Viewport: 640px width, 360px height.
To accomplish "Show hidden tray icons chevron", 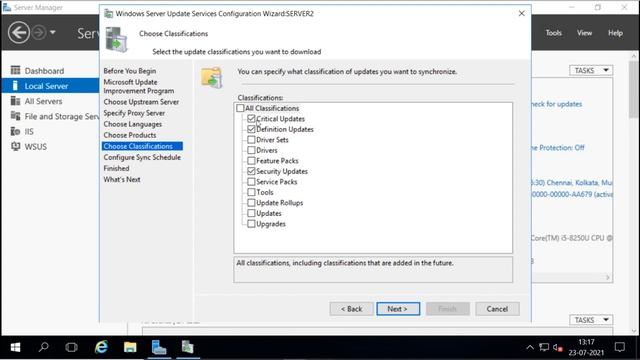I will click(530, 347).
